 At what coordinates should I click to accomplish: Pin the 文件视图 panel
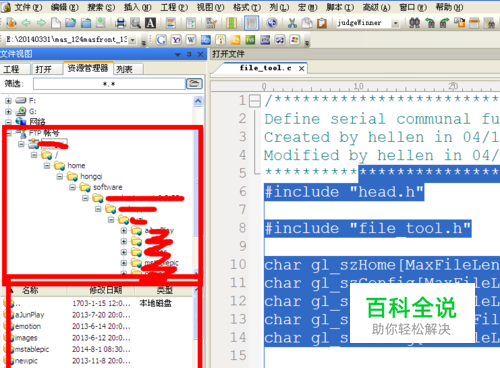coord(189,54)
